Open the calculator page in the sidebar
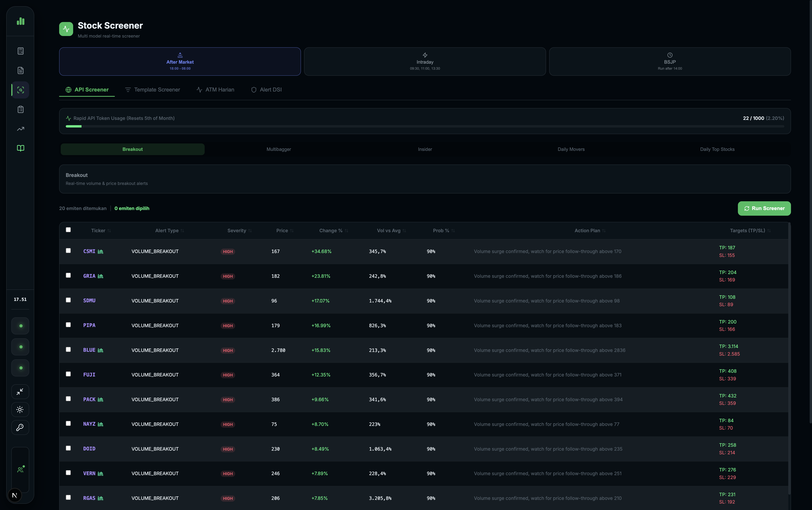 [21, 51]
